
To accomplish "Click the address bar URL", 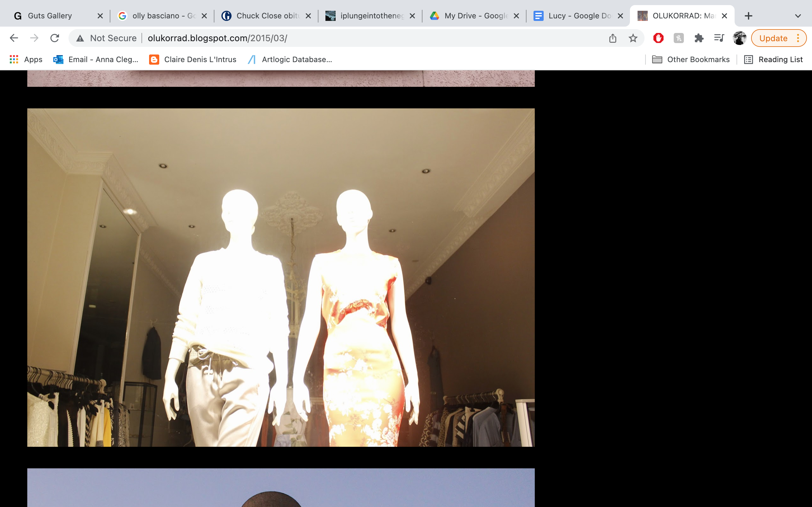I will (217, 38).
